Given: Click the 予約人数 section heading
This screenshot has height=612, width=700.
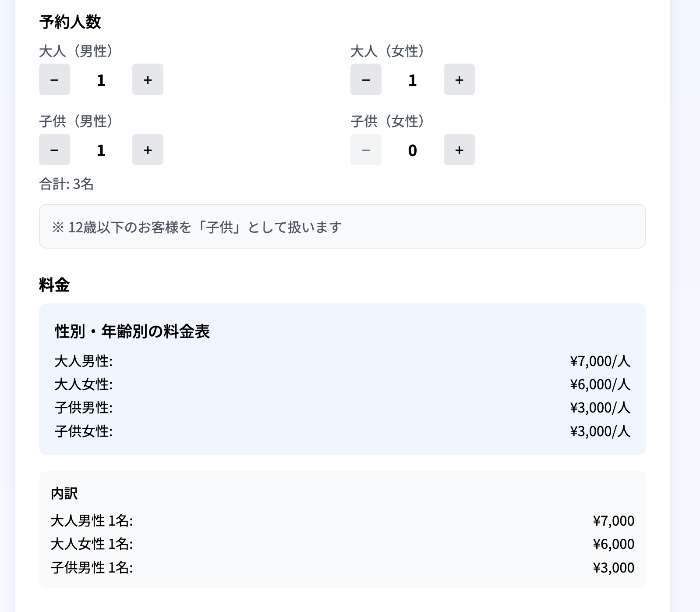Looking at the screenshot, I should pyautogui.click(x=70, y=22).
